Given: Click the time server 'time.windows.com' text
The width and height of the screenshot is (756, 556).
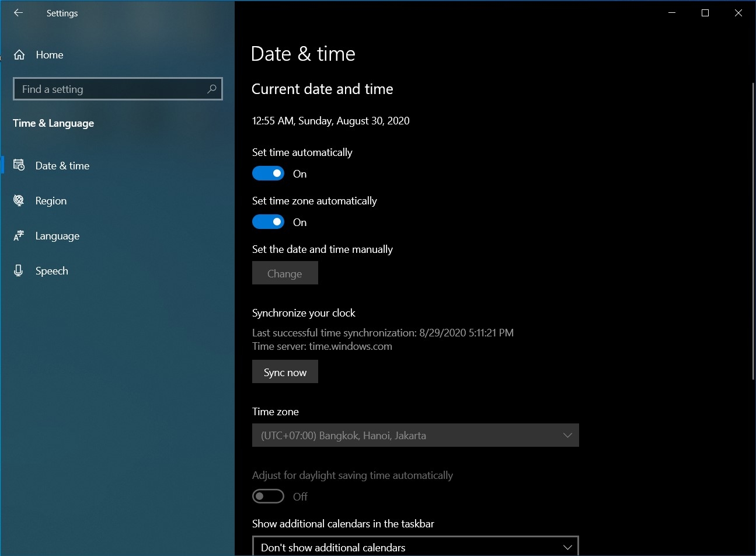Looking at the screenshot, I should pos(350,346).
